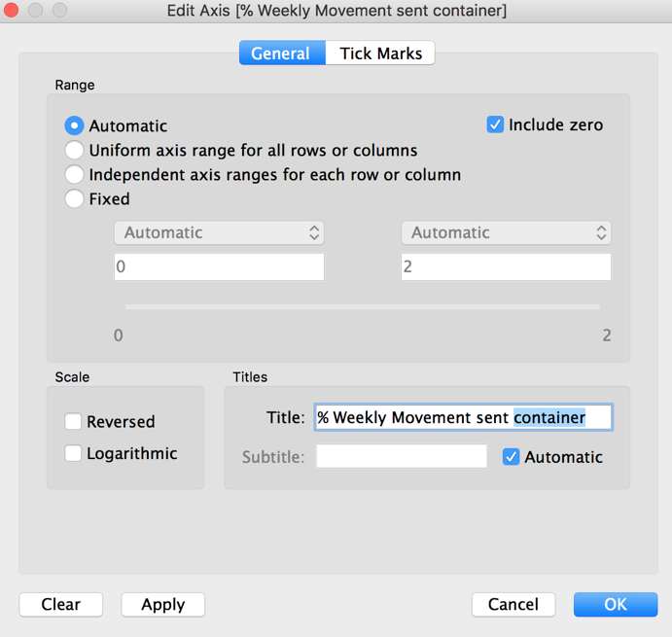Select Independent axis ranges option

[x=74, y=175]
